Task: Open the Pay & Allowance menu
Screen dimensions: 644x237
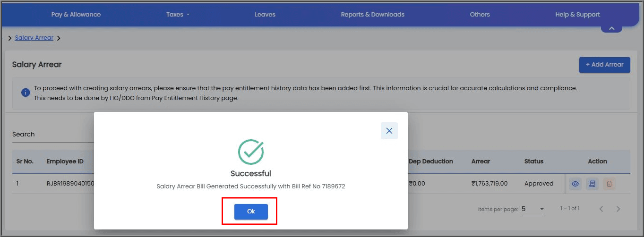Action: coord(76,15)
